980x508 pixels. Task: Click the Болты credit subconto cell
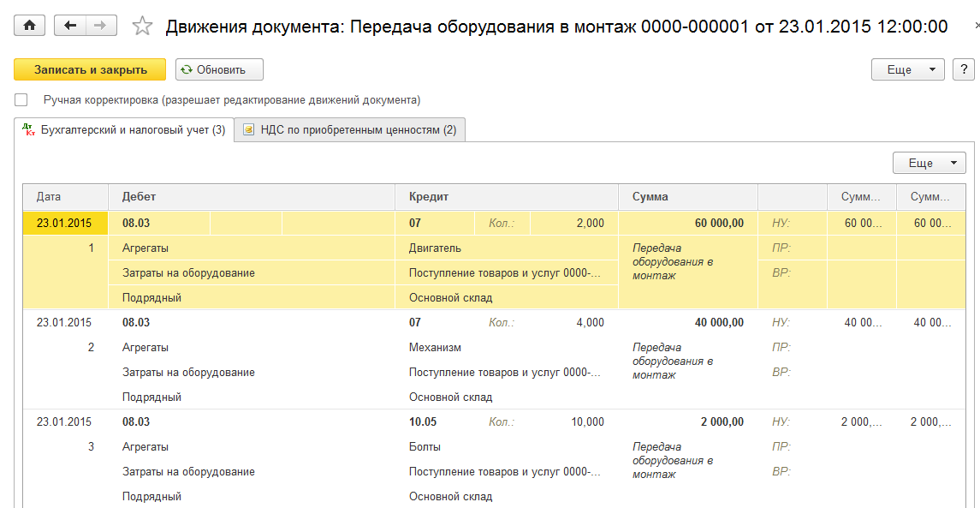(425, 446)
